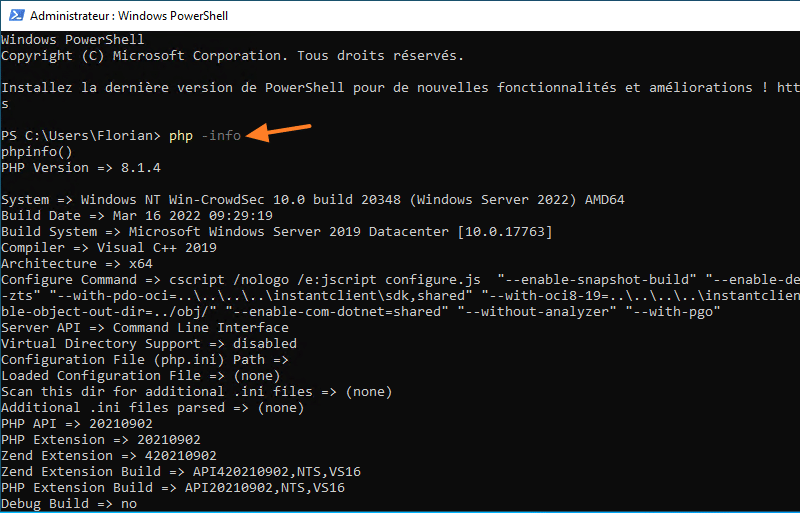The width and height of the screenshot is (800, 513).
Task: Click the 'Virtual Directory Support => disabled' line
Action: pos(149,344)
